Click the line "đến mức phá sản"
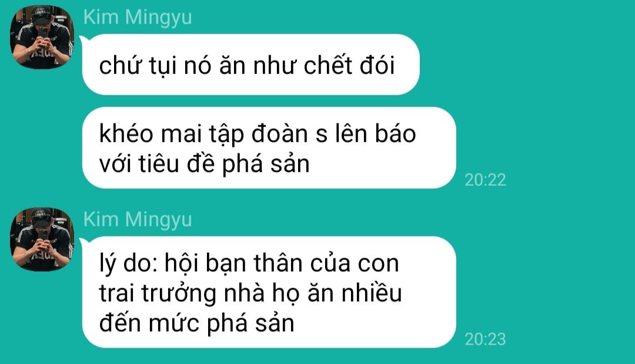This screenshot has height=364, width=635. tap(197, 323)
